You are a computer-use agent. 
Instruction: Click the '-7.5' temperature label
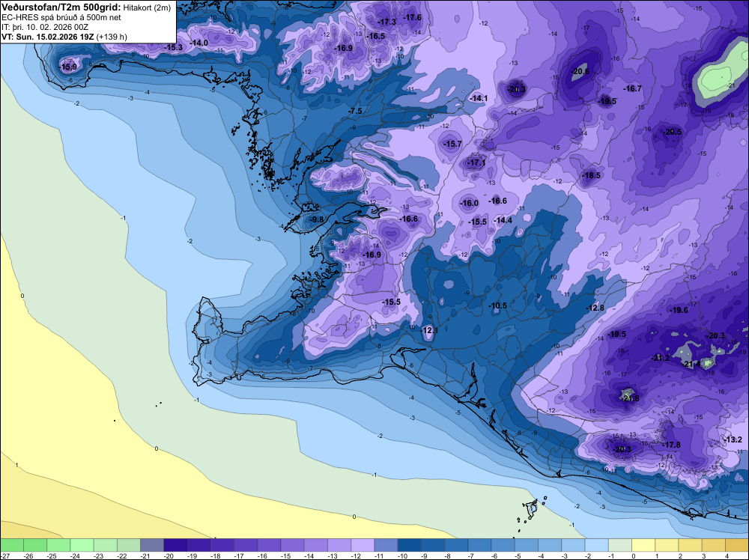tap(355, 111)
